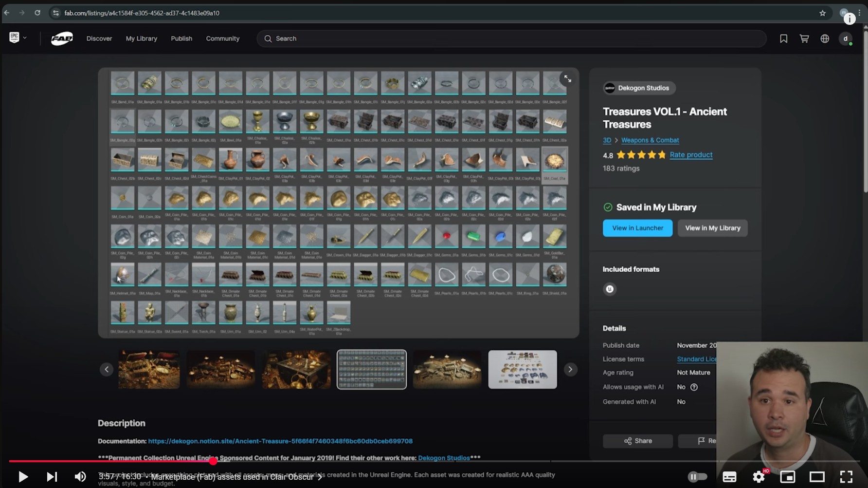Mute the video with speaker icon
Viewport: 868px width, 488px height.
pos(80,477)
